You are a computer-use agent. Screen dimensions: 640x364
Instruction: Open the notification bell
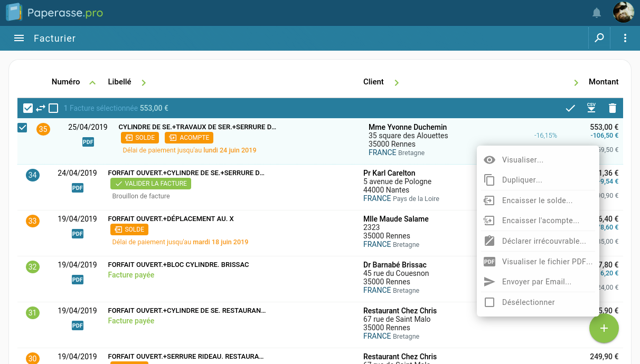597,12
